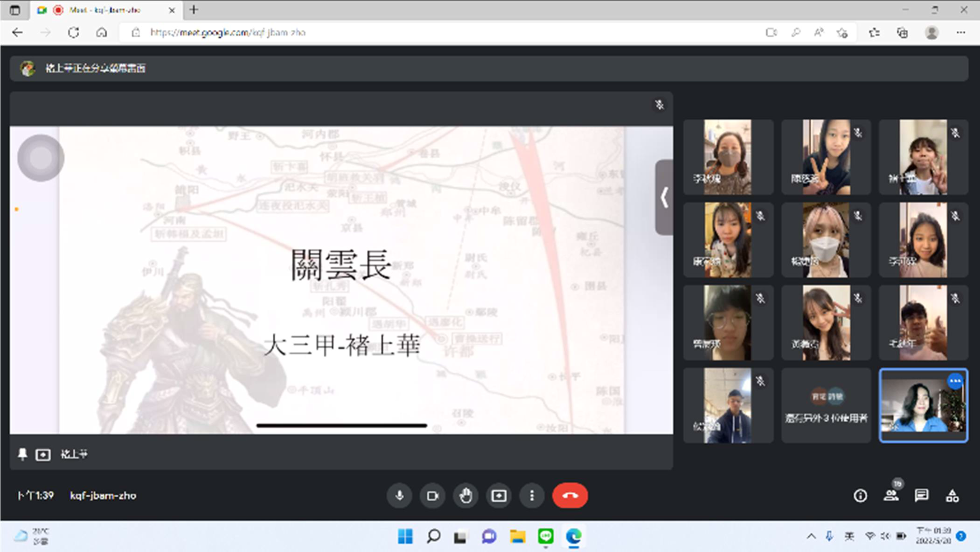The width and height of the screenshot is (980, 552).
Task: Open the browser profile avatar
Action: coord(932,33)
